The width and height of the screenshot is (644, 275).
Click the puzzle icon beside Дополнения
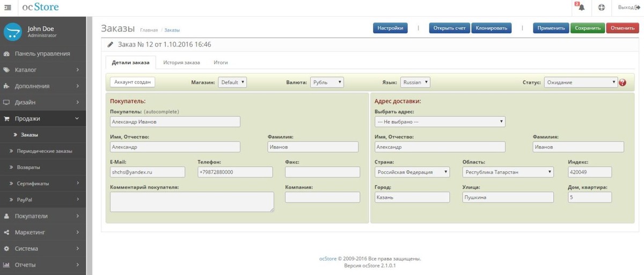[x=6, y=86]
